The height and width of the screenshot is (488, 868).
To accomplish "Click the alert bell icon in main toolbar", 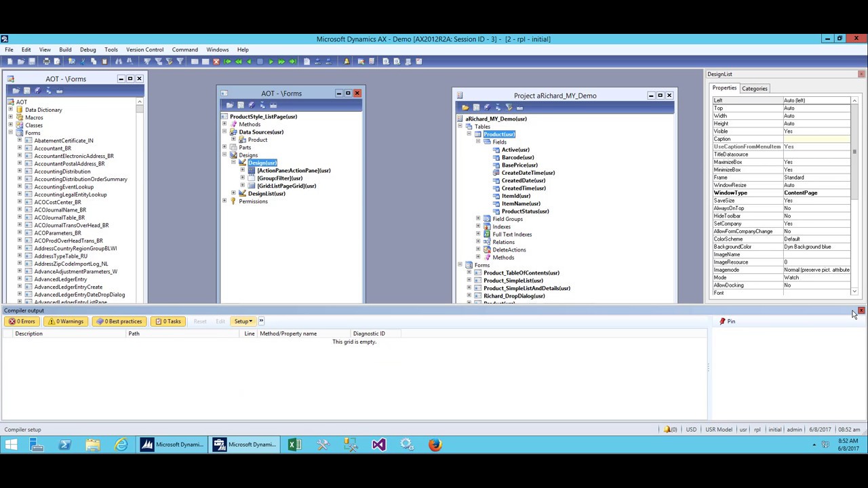I will [347, 61].
